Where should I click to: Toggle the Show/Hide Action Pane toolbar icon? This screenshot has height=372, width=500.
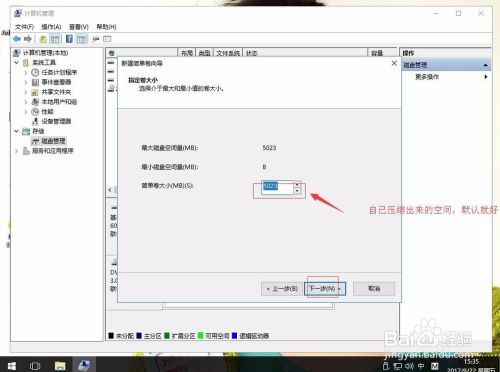pyautogui.click(x=81, y=39)
